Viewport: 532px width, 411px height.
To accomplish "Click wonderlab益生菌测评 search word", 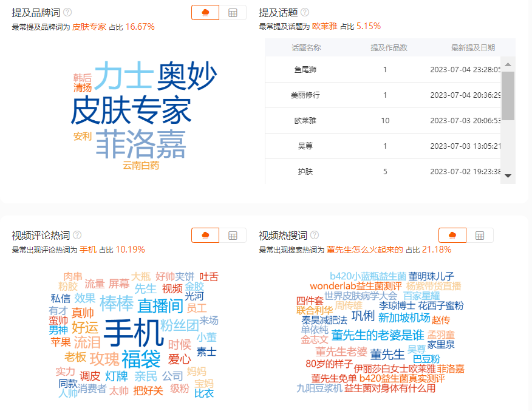I will (x=355, y=286).
